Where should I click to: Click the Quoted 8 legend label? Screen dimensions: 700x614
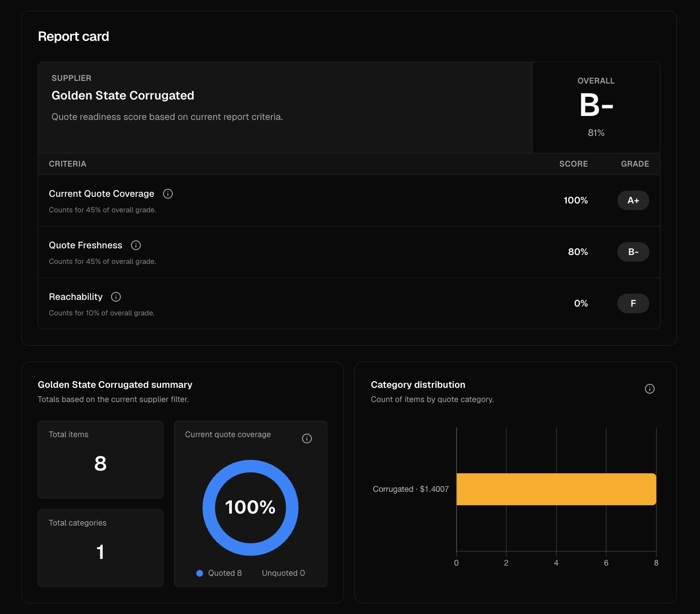[225, 573]
